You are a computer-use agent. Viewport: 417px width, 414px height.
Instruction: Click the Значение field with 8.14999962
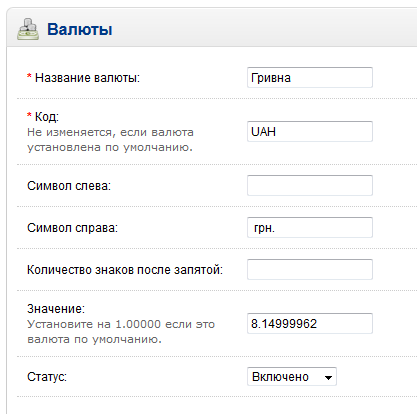tap(310, 323)
